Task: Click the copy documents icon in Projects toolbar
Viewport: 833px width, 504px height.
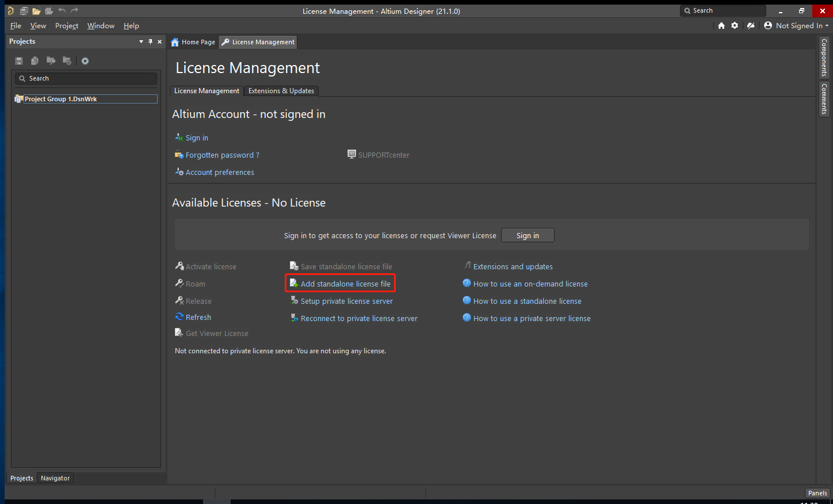Action: (x=35, y=61)
